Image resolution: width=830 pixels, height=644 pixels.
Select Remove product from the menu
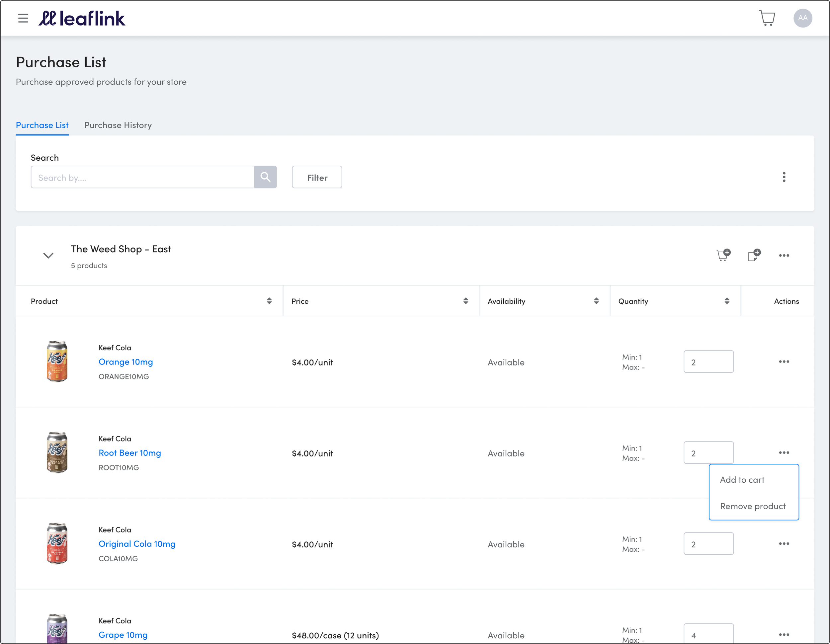[x=752, y=506]
